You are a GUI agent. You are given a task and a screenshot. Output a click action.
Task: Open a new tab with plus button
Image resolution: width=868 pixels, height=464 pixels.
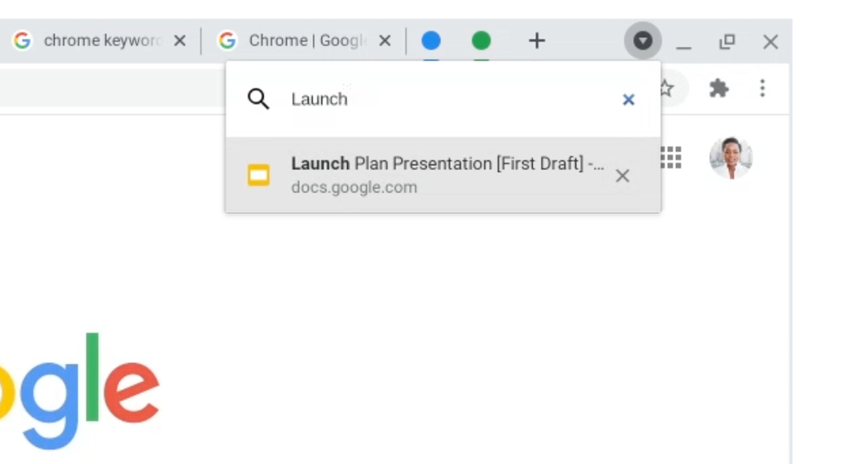pos(537,41)
